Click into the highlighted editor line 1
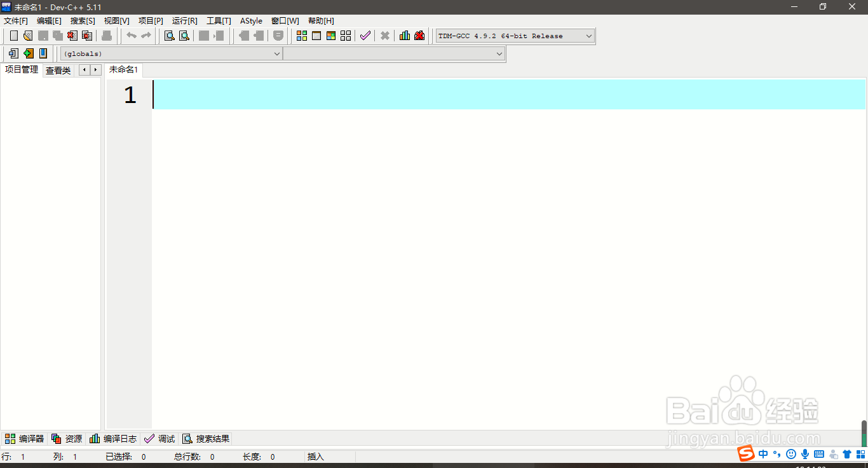The image size is (868, 468). pos(510,94)
